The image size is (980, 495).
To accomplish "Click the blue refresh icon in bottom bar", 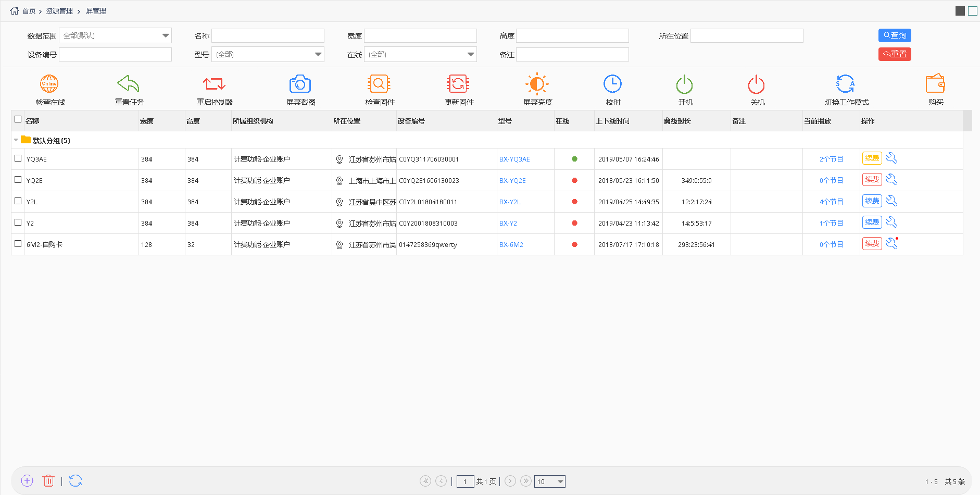I will point(76,481).
